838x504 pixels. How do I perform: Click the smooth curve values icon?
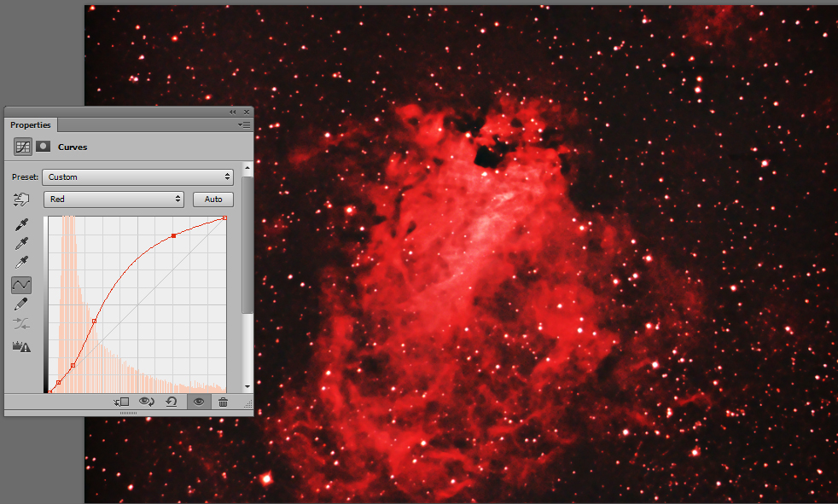click(x=21, y=323)
